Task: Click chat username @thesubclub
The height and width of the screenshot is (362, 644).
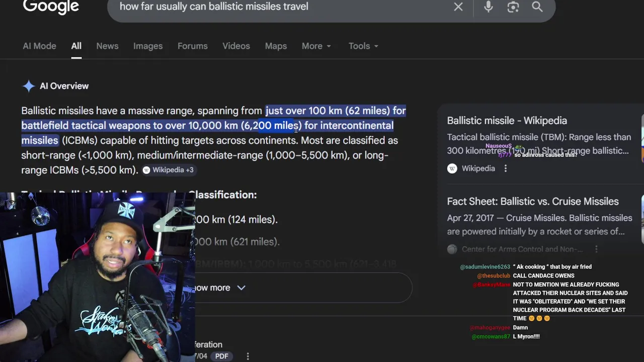Action: click(x=494, y=276)
